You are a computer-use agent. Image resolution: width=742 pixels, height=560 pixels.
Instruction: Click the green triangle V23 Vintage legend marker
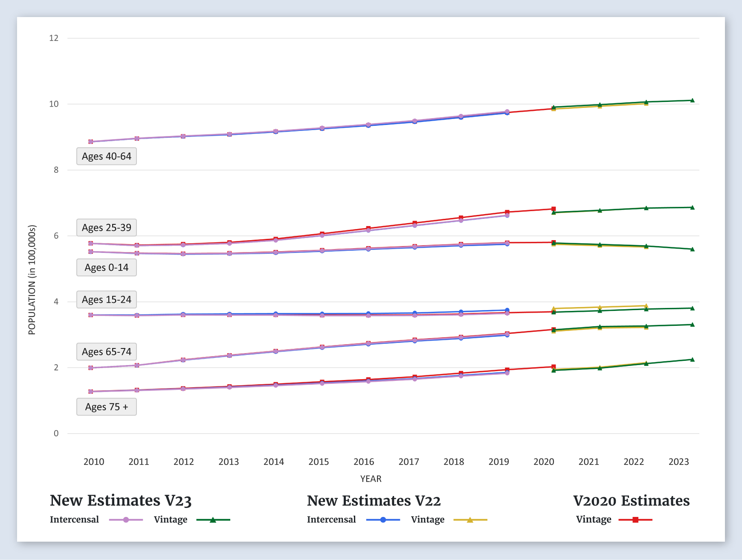213,520
